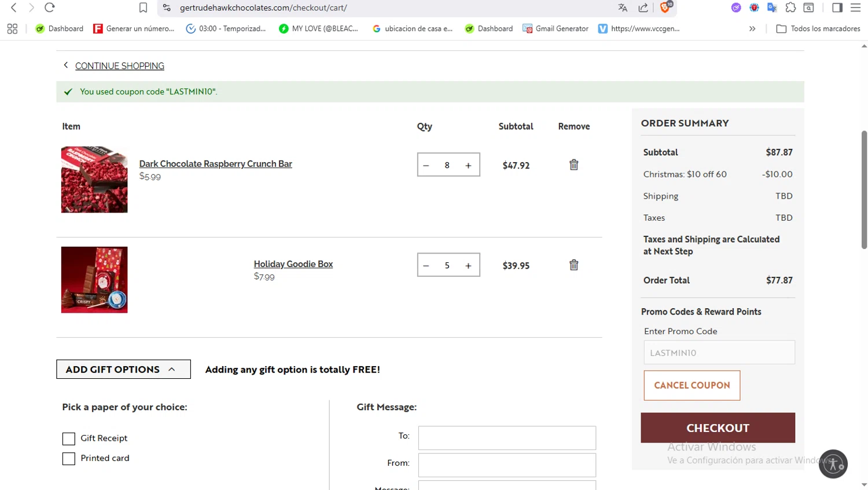Open Google Translate extension icon
868x490 pixels.
point(772,8)
